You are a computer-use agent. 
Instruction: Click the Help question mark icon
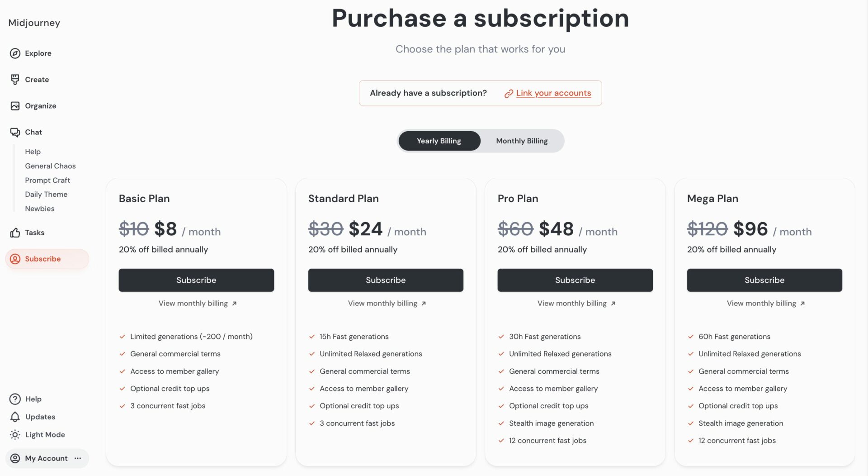(x=15, y=399)
